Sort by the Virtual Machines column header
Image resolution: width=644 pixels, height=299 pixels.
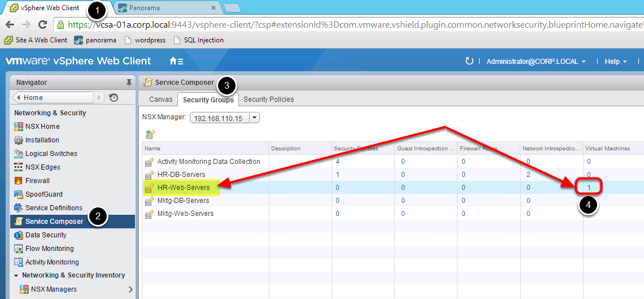click(613, 148)
